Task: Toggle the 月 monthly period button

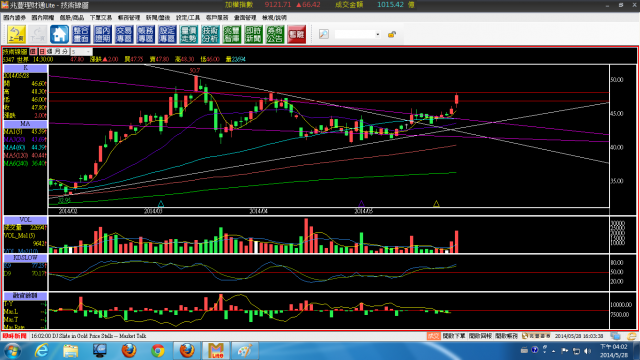Action: click(x=58, y=52)
